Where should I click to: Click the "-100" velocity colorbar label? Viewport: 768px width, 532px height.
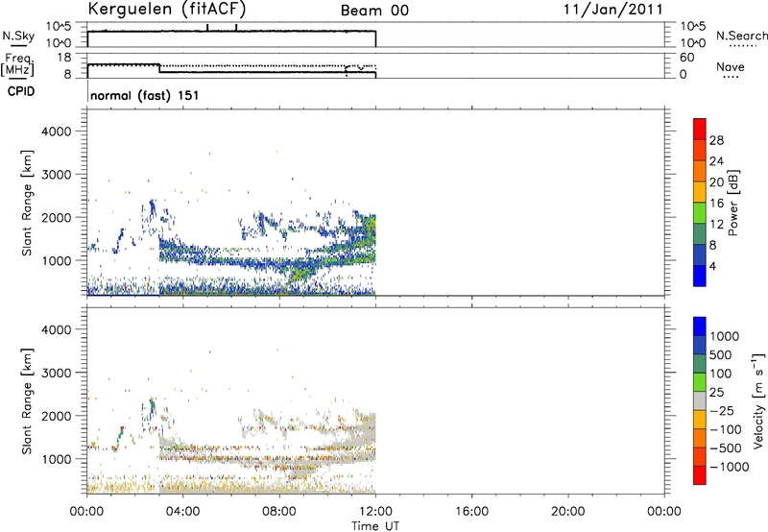725,429
